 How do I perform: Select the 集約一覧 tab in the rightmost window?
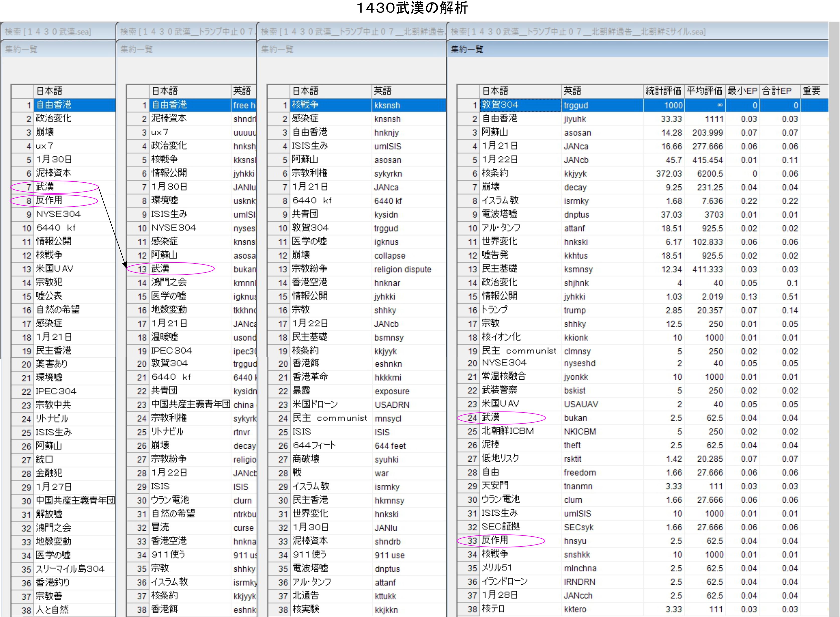point(467,49)
